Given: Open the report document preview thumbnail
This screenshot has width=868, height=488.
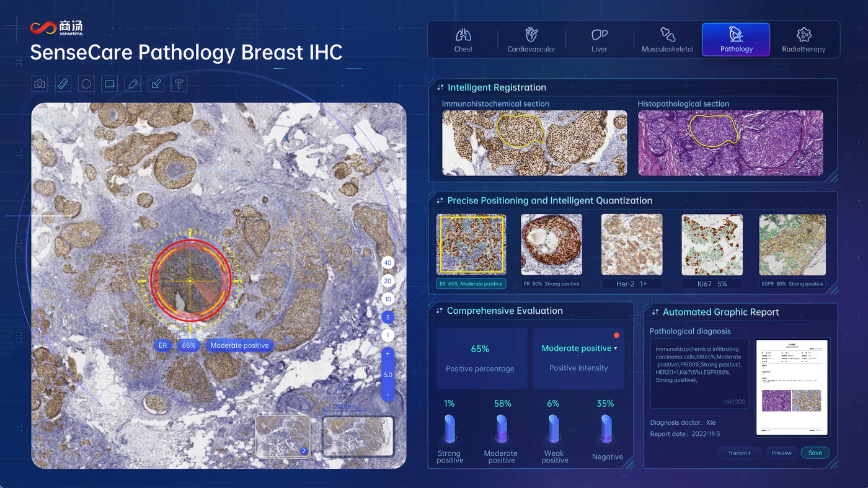Looking at the screenshot, I should (792, 387).
